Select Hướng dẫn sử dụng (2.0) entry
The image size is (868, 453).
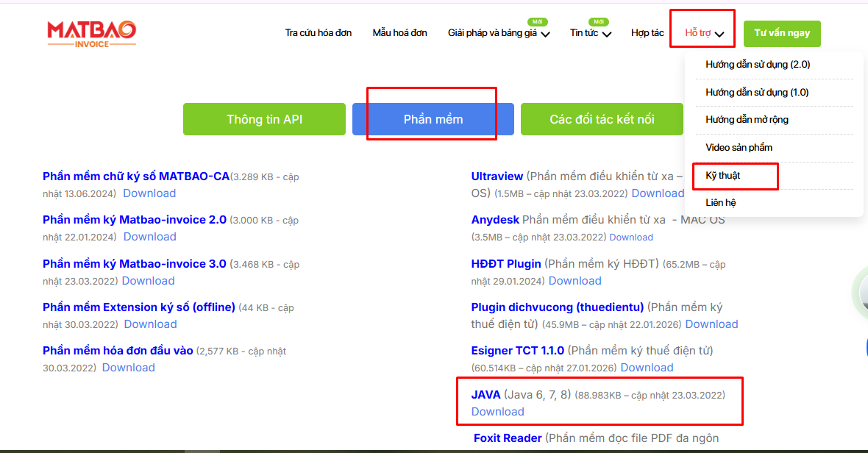pos(758,65)
